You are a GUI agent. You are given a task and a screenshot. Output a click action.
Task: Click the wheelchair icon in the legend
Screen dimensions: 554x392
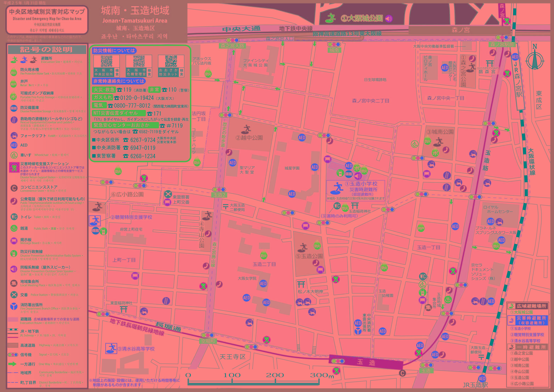[14, 155]
